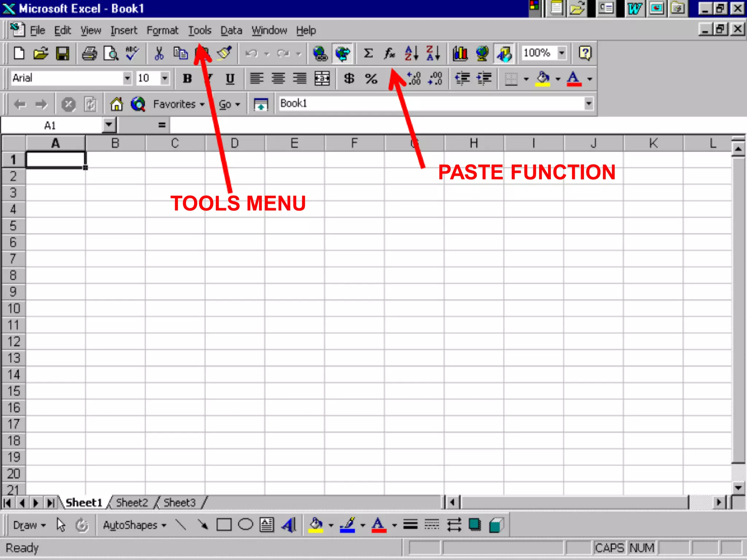Click Search the Web icon

(x=138, y=104)
